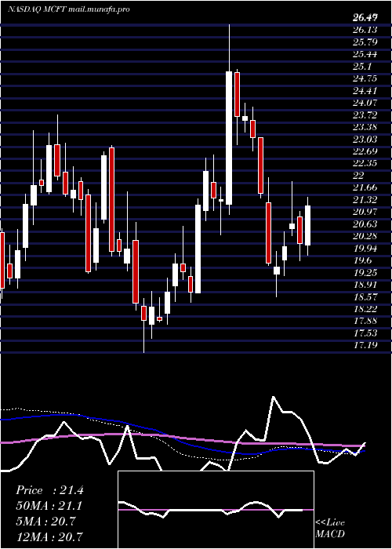Select the 5MA : 20.7 value
The image size is (392, 549).
click(45, 522)
